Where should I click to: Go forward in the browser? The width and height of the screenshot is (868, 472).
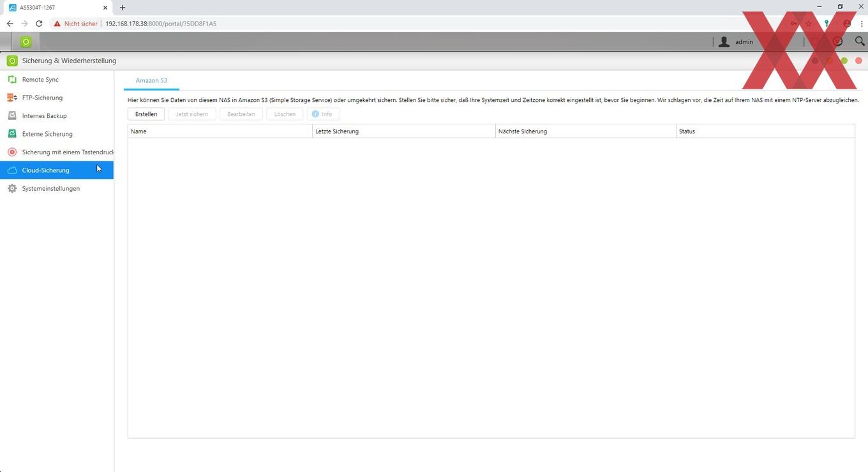24,24
